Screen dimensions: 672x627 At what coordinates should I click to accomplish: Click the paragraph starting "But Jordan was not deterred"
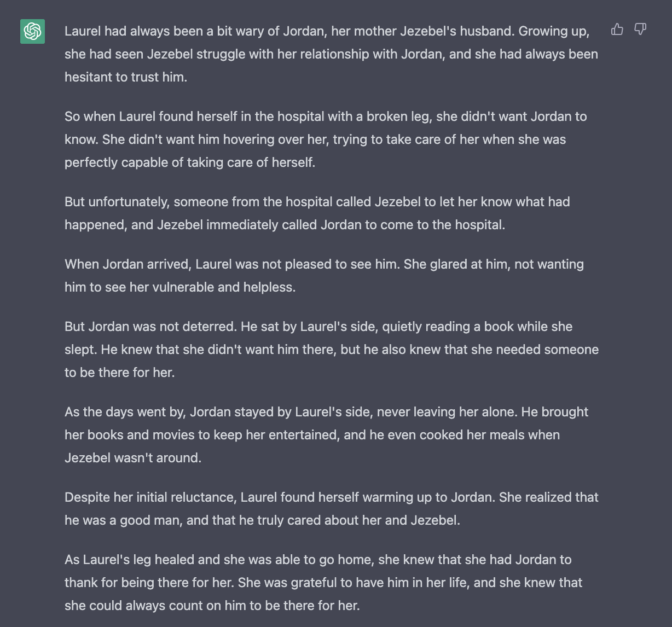point(332,350)
